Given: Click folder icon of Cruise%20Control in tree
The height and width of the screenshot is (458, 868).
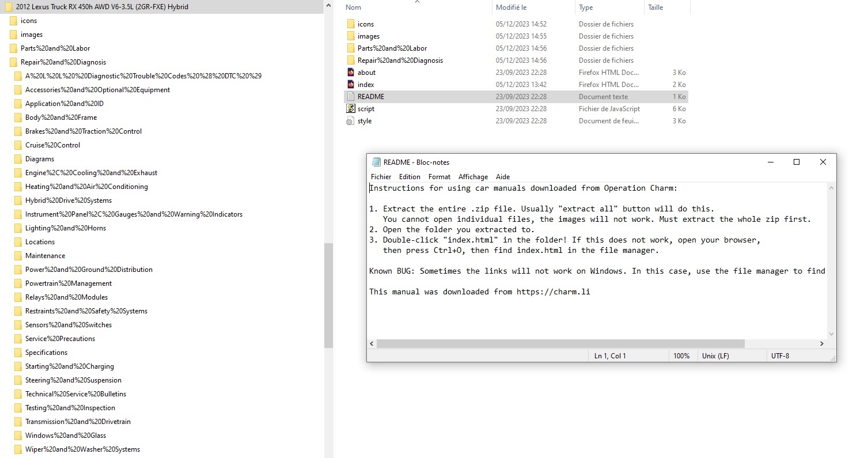Looking at the screenshot, I should 18,145.
